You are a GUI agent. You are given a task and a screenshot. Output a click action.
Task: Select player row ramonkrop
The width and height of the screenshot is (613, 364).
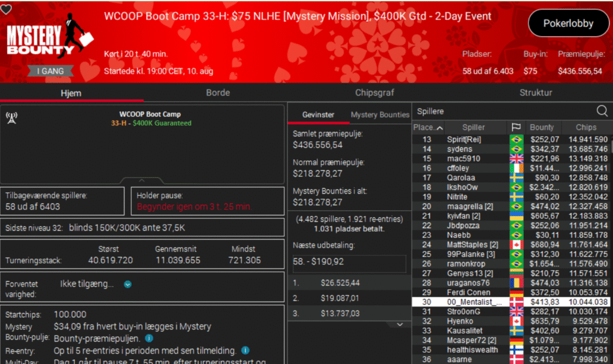(512, 264)
